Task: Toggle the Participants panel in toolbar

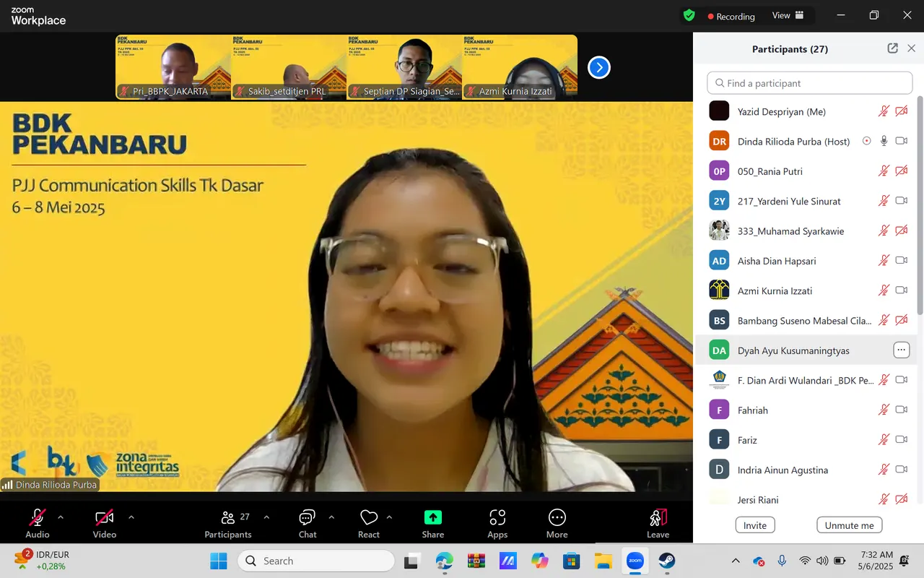Action: pos(228,524)
